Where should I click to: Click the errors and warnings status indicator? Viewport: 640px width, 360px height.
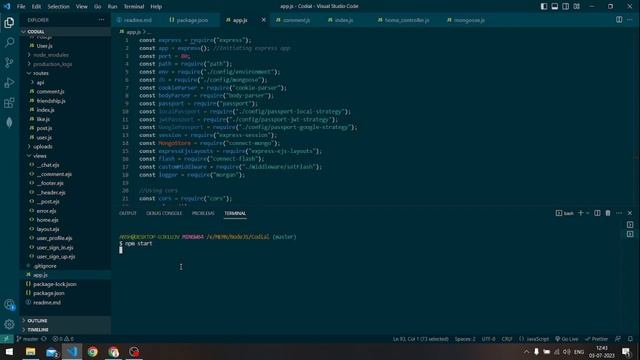click(x=63, y=339)
